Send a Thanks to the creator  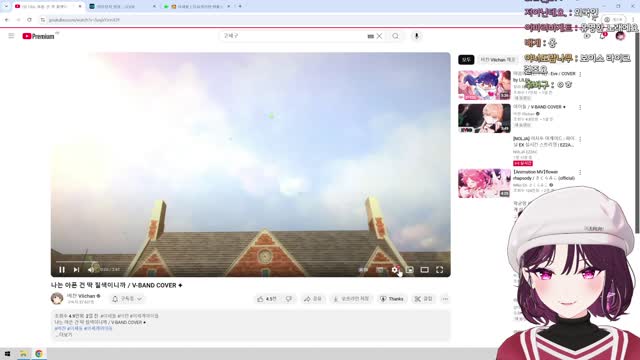(392, 299)
